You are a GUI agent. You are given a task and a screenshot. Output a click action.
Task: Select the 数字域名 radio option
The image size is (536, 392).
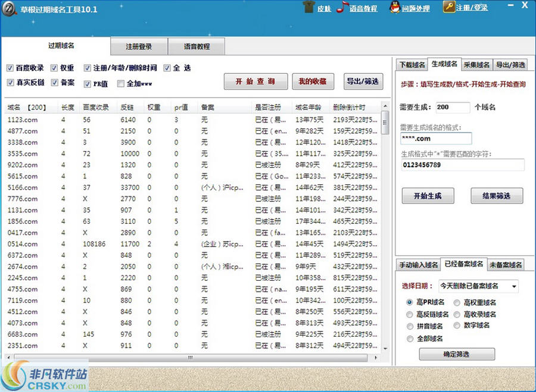(x=457, y=325)
